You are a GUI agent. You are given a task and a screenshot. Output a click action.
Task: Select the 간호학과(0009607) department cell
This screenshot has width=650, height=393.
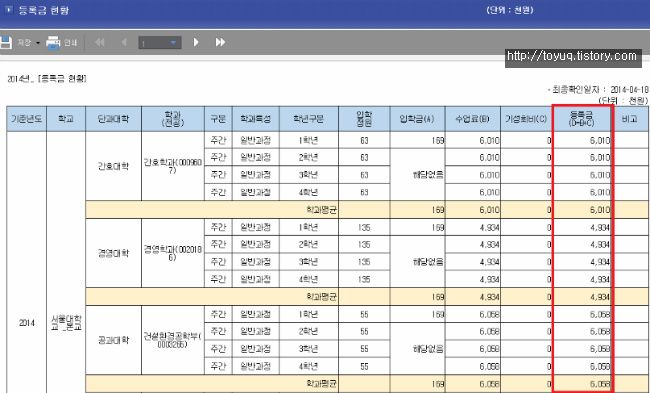click(173, 166)
